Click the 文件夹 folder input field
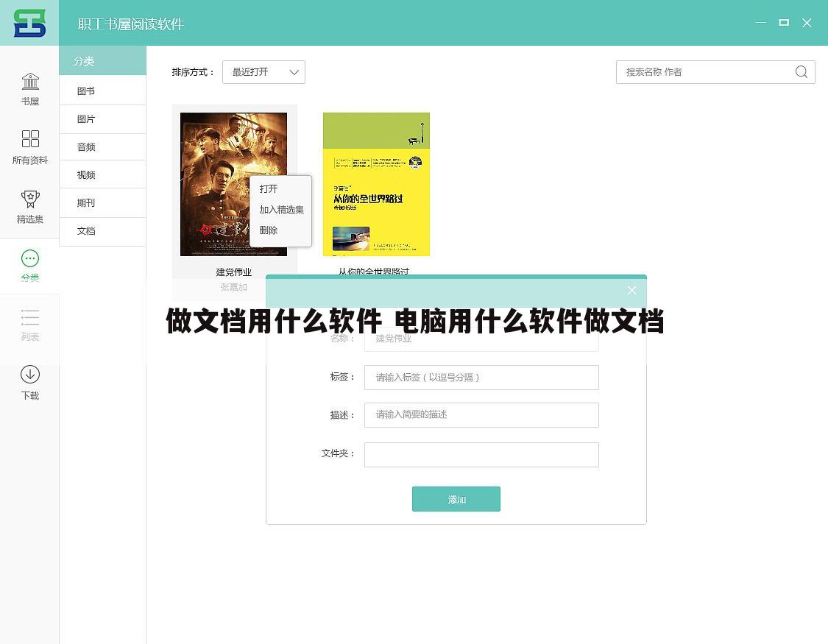 (x=481, y=455)
